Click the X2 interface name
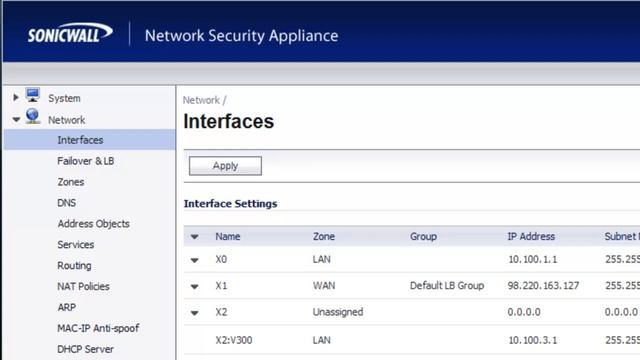Screen dimensions: 640x360 point(221,312)
